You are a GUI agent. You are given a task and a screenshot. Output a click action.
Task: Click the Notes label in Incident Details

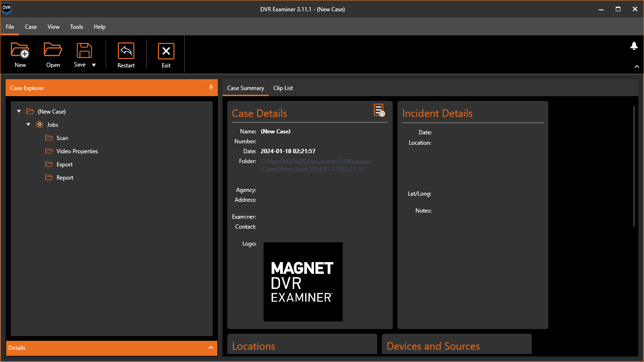coord(423,211)
